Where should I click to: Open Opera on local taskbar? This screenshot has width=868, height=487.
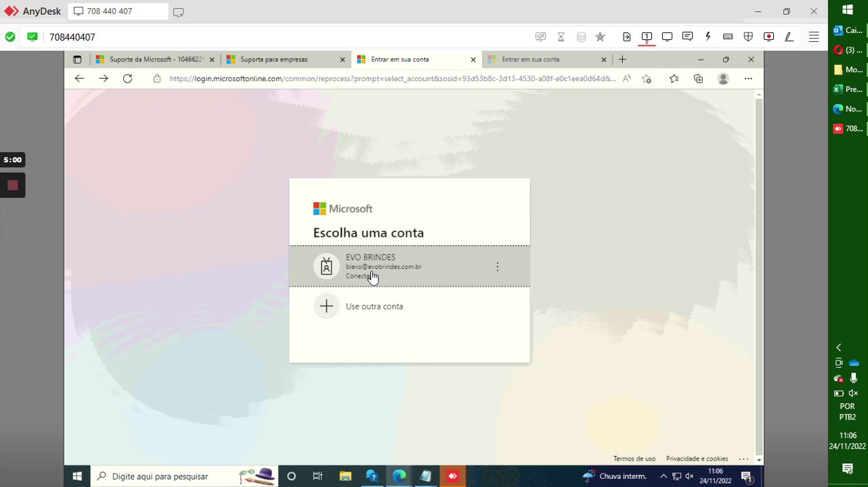(848, 49)
